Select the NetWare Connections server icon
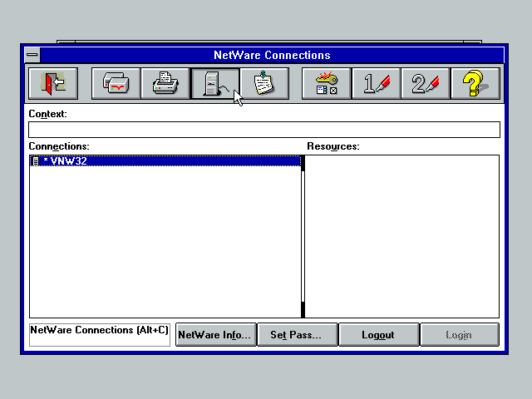 point(215,83)
